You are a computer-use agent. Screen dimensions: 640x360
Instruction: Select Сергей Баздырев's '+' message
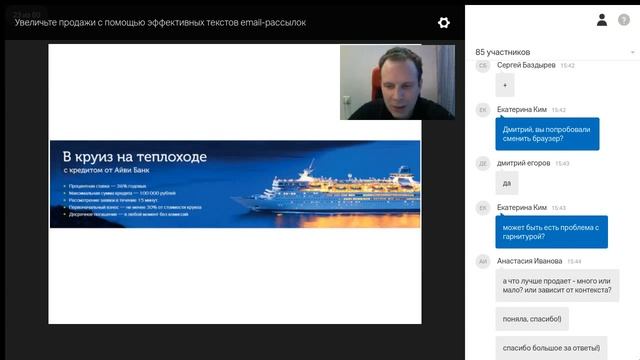pos(505,85)
